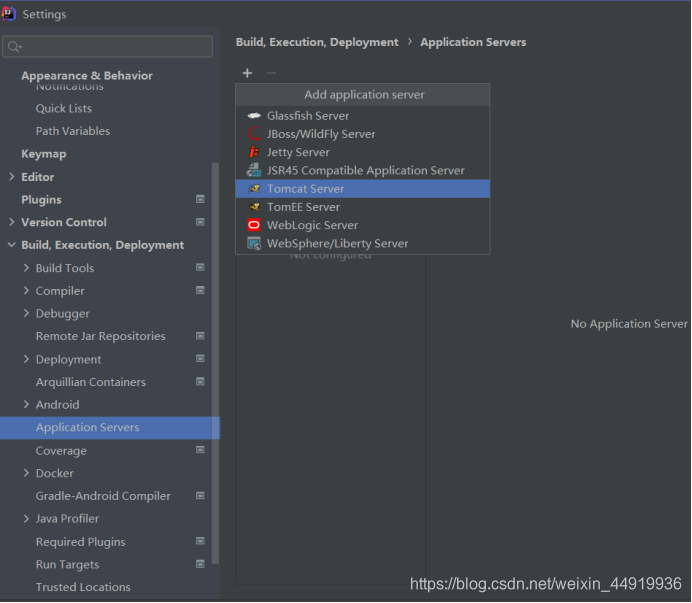The width and height of the screenshot is (692, 603).
Task: Click project-level icon beside Deployment
Action: click(200, 358)
